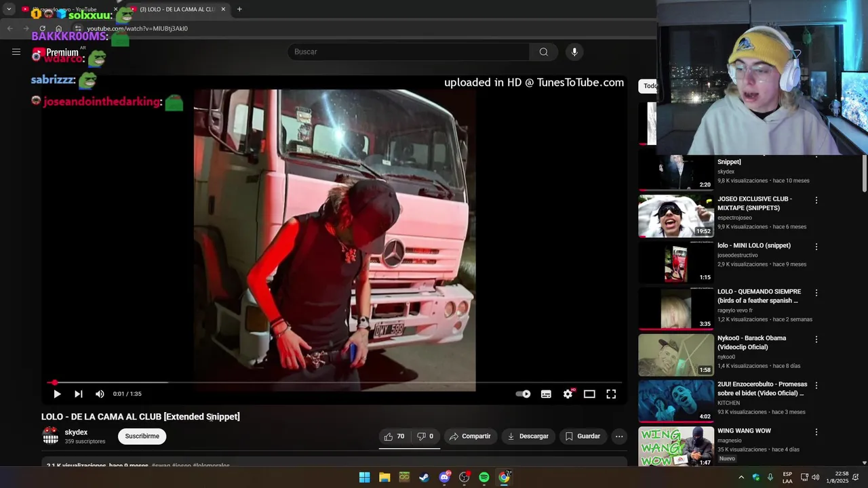Open the skydex channel name link

pos(76,432)
